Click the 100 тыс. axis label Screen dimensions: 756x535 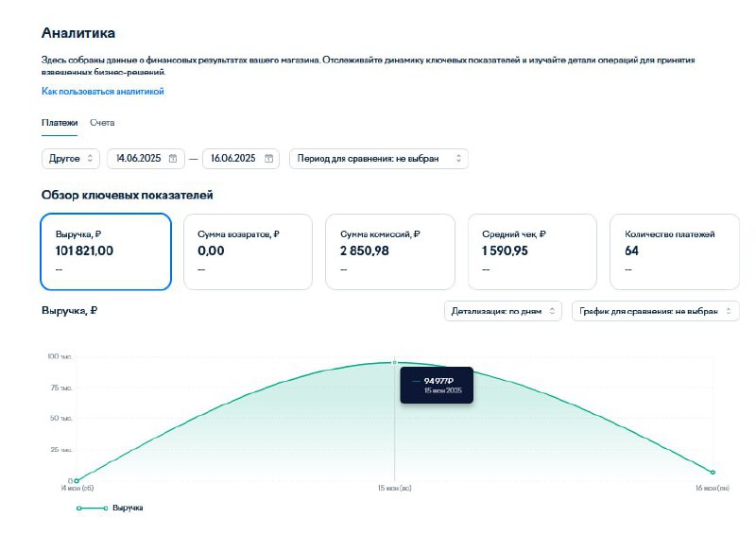[60, 356]
